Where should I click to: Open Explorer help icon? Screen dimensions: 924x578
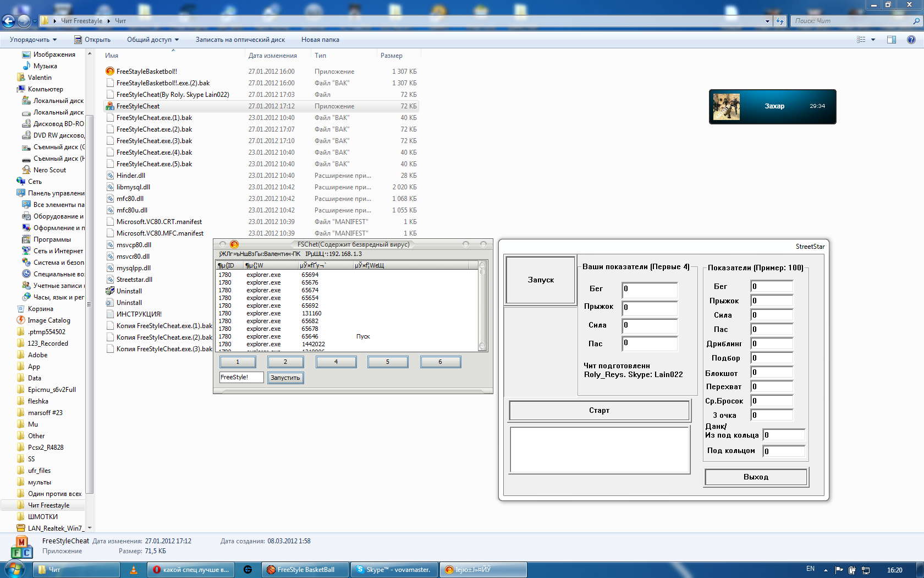[x=911, y=40]
